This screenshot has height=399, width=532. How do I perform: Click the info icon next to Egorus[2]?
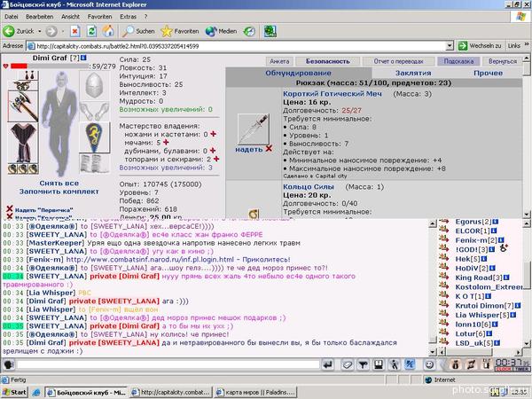pos(496,222)
